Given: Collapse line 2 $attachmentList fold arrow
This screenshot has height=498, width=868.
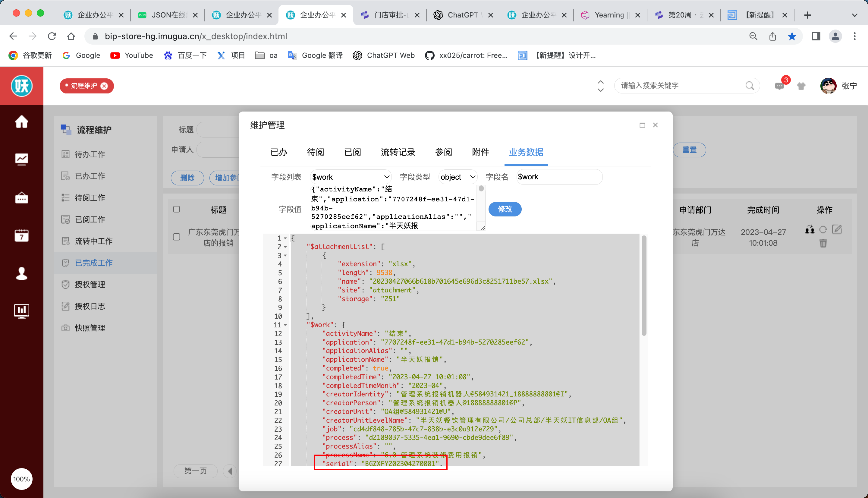Looking at the screenshot, I should pos(285,247).
